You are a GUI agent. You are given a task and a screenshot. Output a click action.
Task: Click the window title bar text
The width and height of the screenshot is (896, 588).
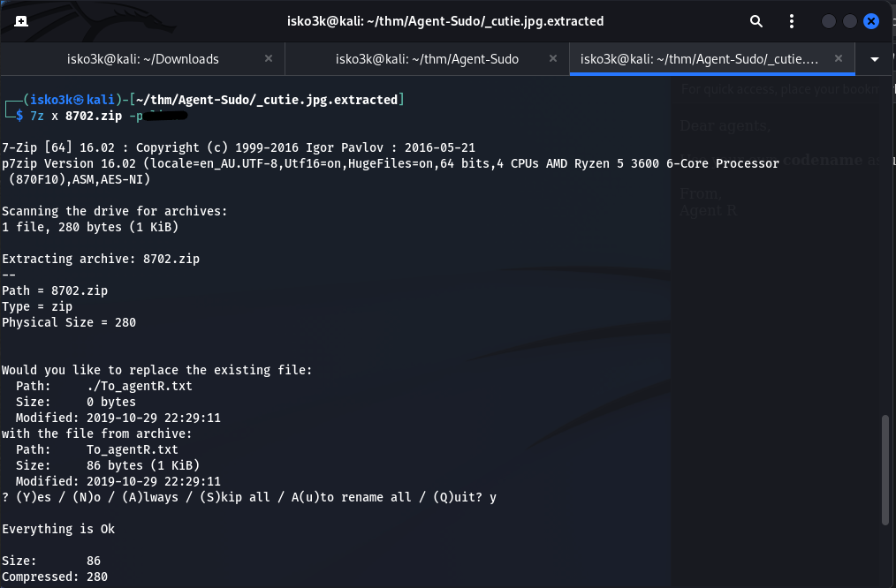click(x=445, y=20)
